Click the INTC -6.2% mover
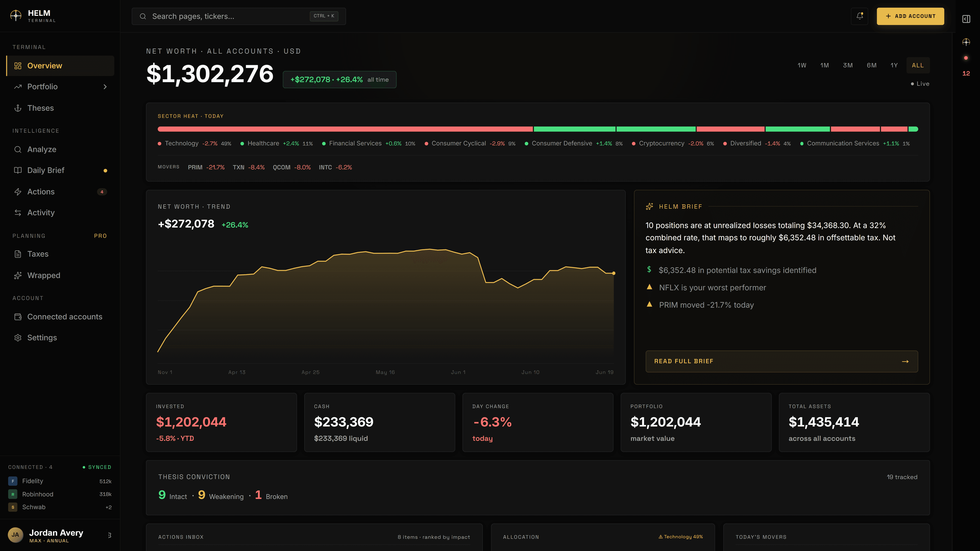The image size is (980, 551). point(335,167)
